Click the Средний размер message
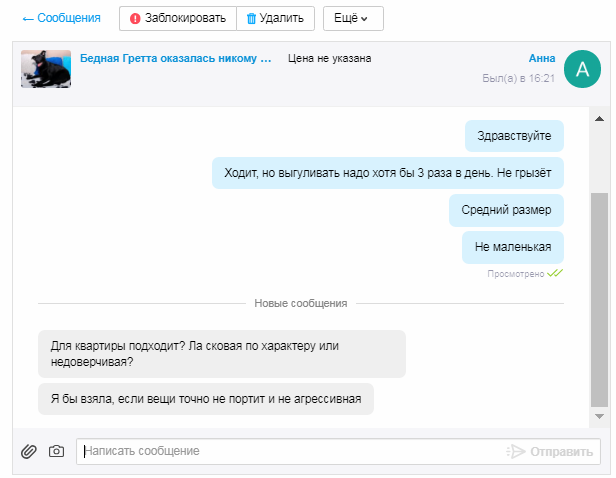 click(506, 210)
